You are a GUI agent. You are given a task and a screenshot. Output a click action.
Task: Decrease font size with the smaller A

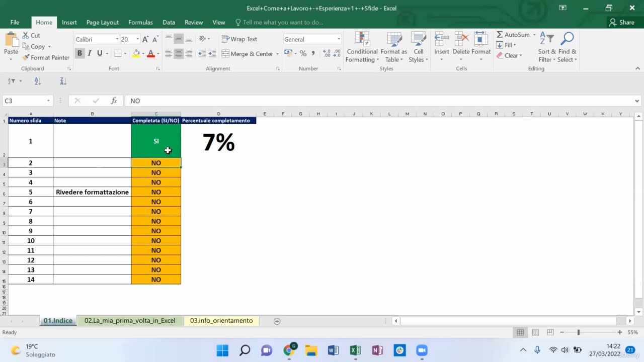tap(155, 39)
